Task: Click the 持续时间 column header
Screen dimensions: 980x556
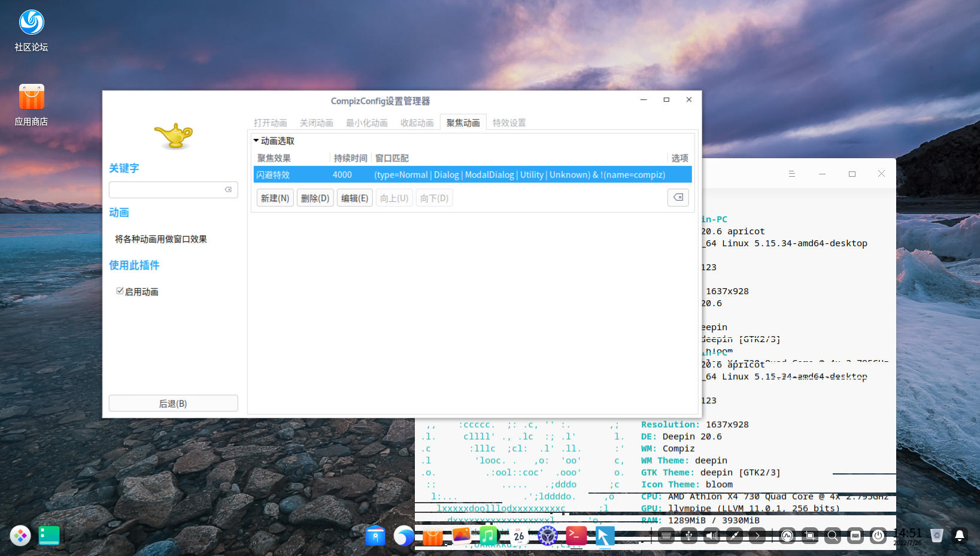Action: (351, 158)
